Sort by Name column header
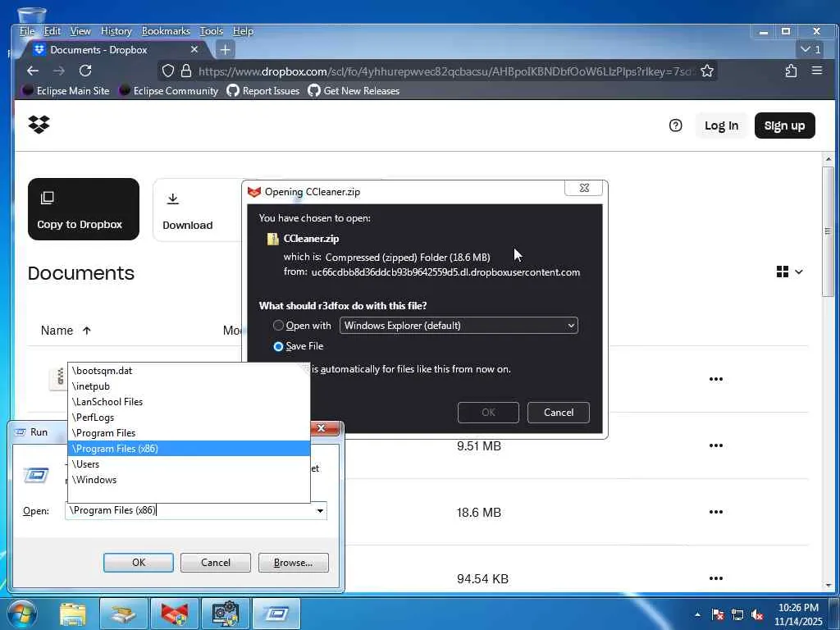The image size is (840, 630). 66,331
